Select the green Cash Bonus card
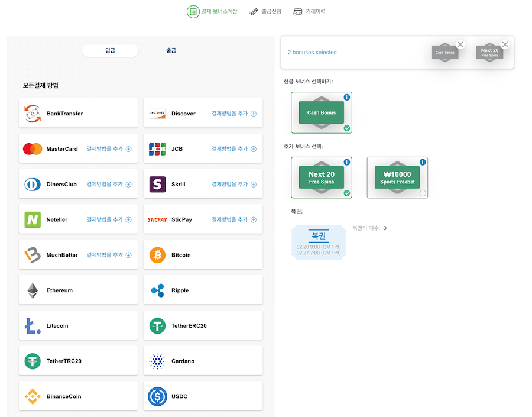Screen dimensions: 532x417 coord(322,112)
